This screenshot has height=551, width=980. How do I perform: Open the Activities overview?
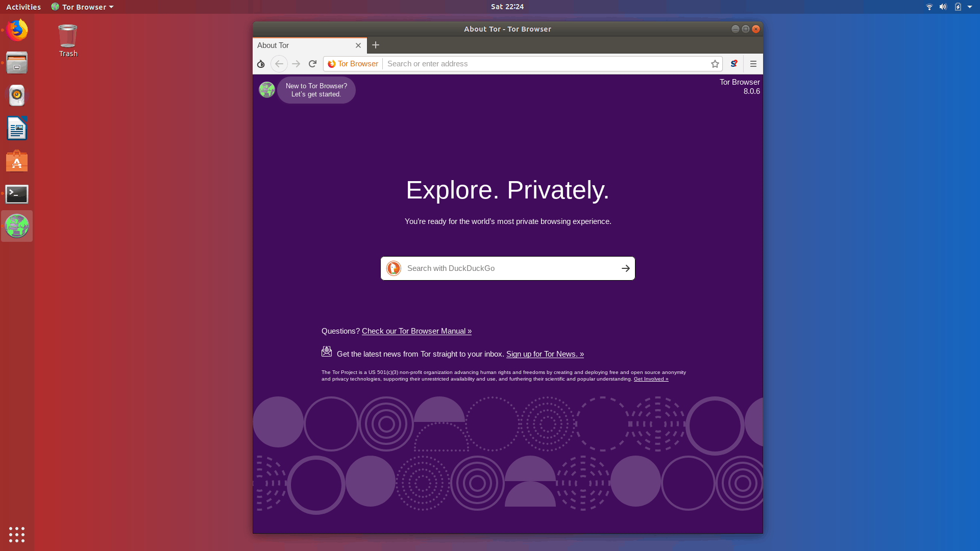23,7
